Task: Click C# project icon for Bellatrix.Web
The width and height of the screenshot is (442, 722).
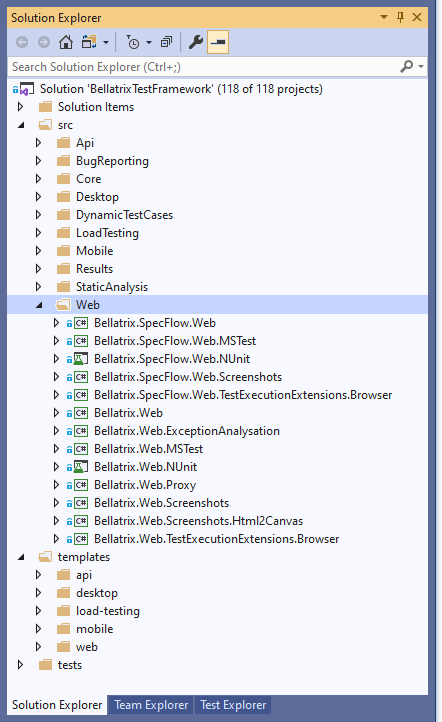Action: 81,413
